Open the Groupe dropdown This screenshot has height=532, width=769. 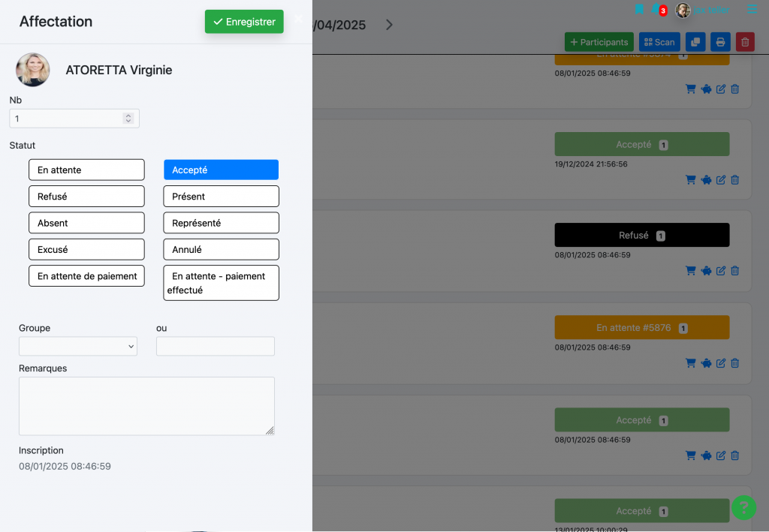(78, 346)
